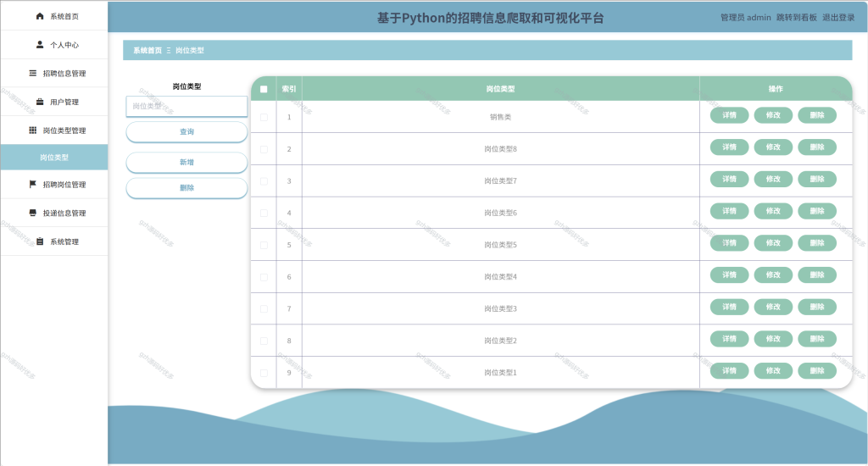The image size is (868, 466).
Task: Click the icon beside 投递信息管理
Action: point(33,213)
